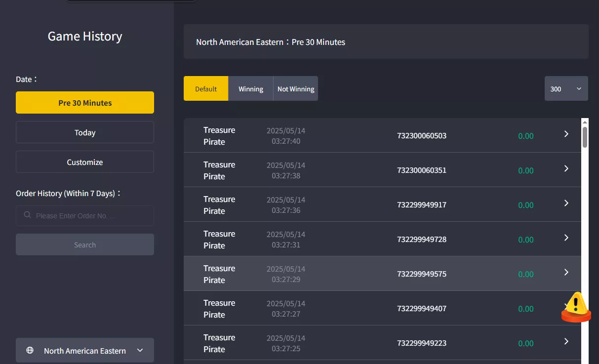Click the timestamp 2025/05/14 03:27:25
599x364 pixels.
point(286,343)
